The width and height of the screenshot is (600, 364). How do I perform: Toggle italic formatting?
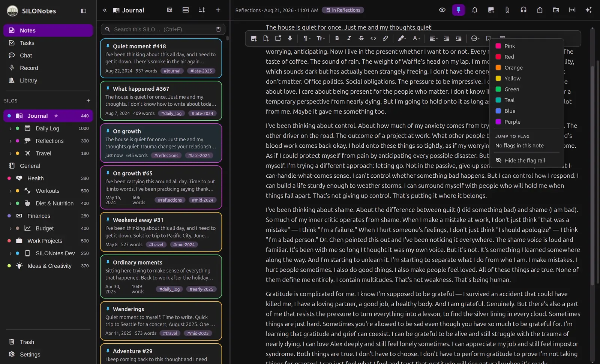(349, 38)
